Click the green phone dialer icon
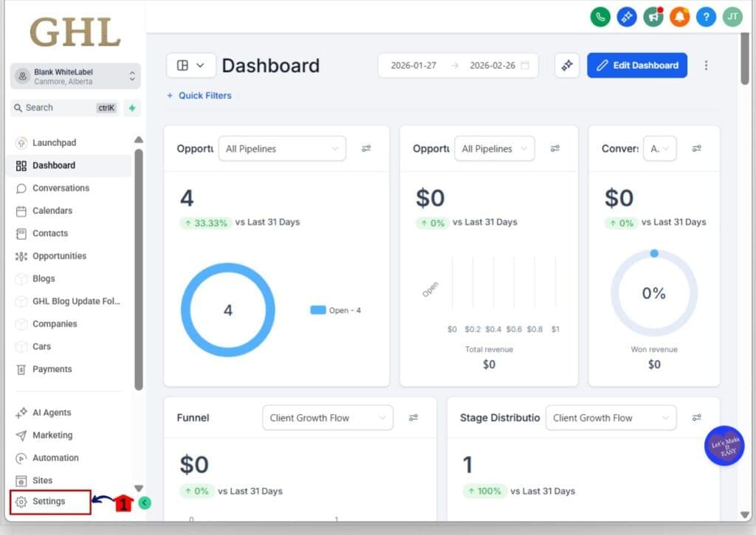 pyautogui.click(x=600, y=16)
